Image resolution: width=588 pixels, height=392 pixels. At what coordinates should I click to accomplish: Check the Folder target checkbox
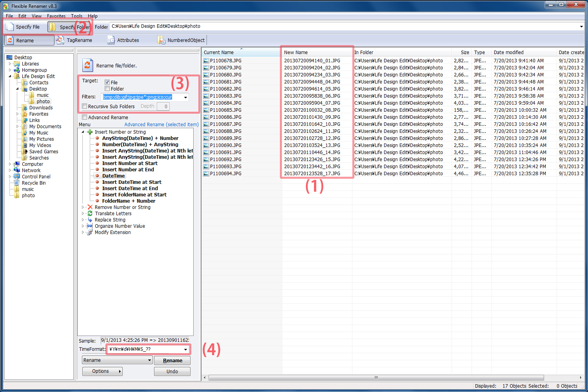tap(107, 89)
